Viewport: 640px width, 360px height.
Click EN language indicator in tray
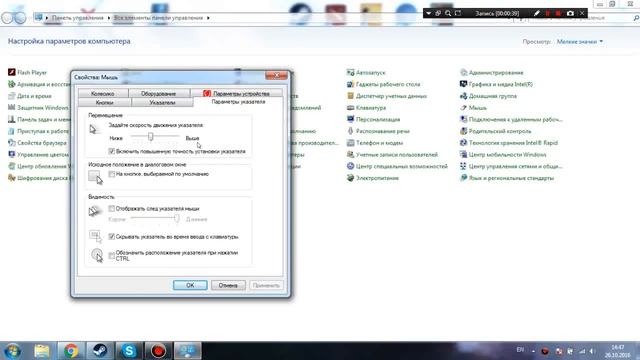pos(520,350)
